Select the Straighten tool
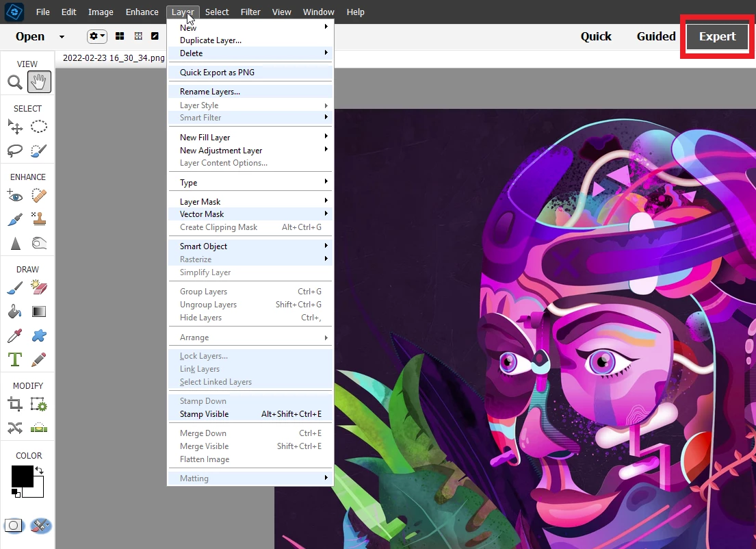The image size is (756, 549). [x=39, y=428]
